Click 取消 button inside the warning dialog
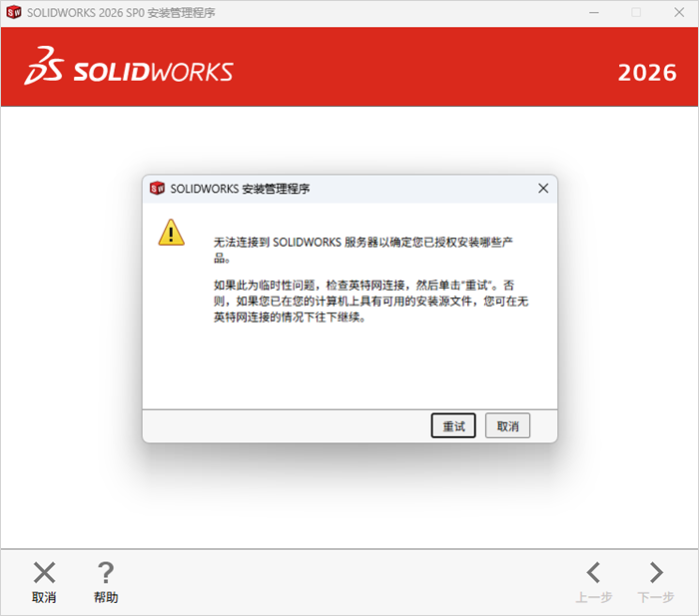The image size is (699, 616). (507, 425)
